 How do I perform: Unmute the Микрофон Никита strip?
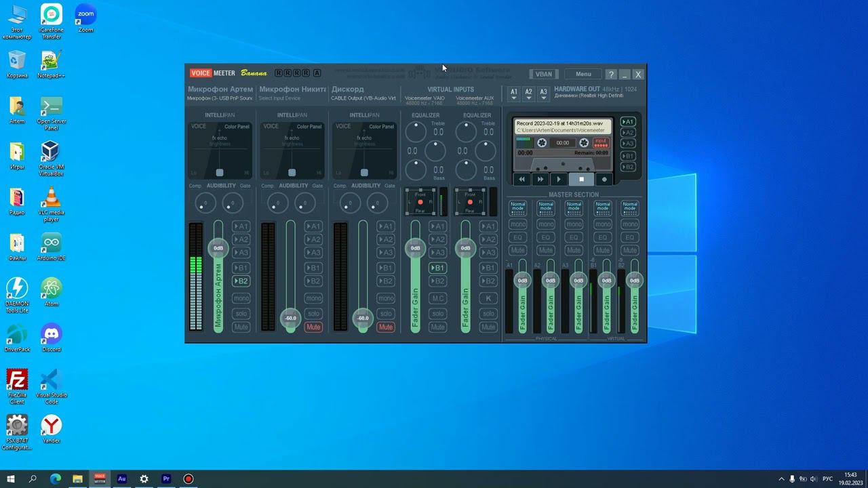313,327
